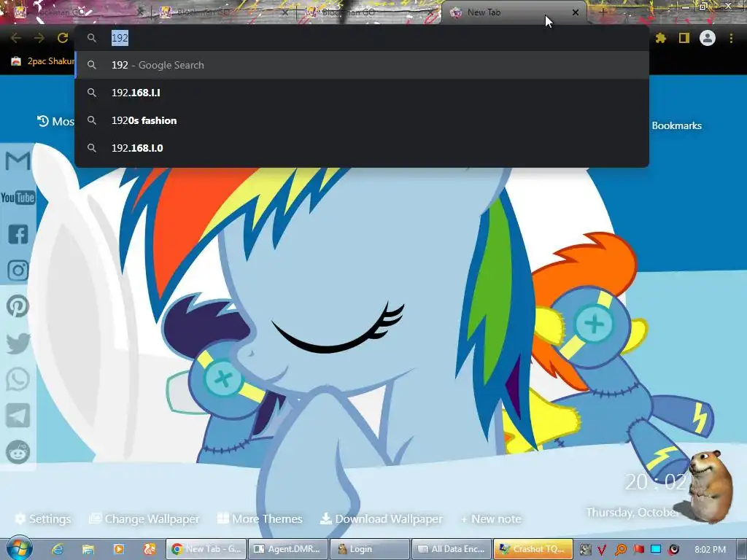Image resolution: width=747 pixels, height=560 pixels.
Task: Open Settings on the new tab page
Action: pyautogui.click(x=43, y=519)
